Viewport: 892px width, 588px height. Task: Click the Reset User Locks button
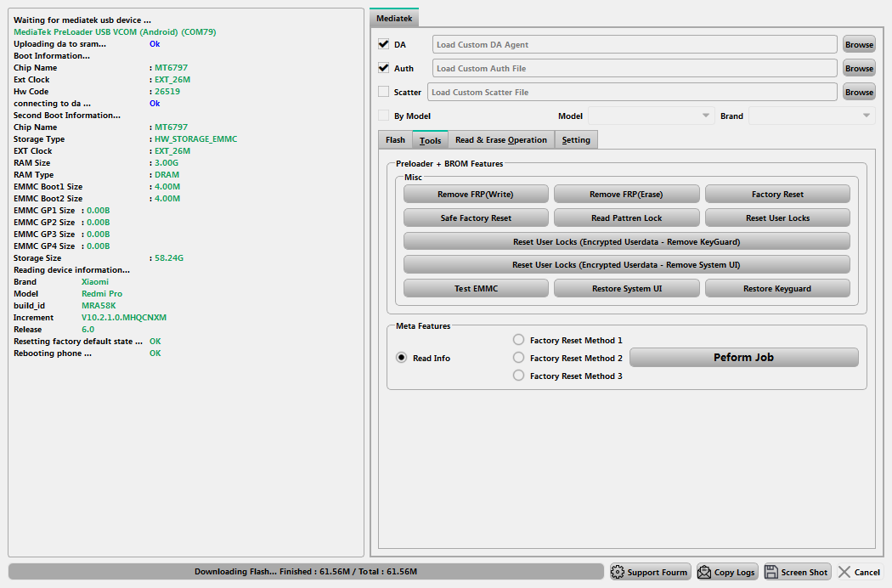(777, 218)
